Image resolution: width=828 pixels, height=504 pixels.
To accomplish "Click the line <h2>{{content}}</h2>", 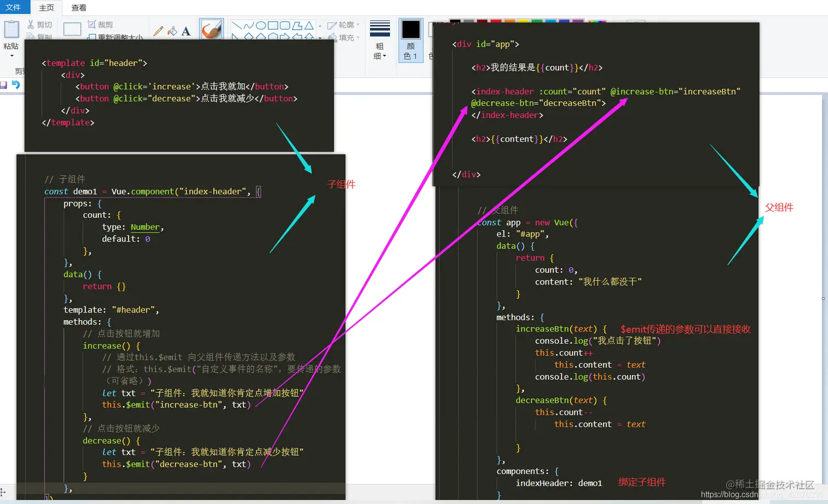I will click(x=519, y=139).
